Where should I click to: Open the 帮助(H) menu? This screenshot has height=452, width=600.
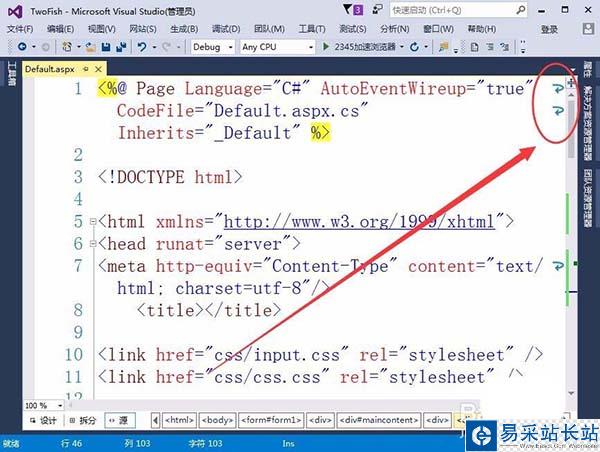482,29
